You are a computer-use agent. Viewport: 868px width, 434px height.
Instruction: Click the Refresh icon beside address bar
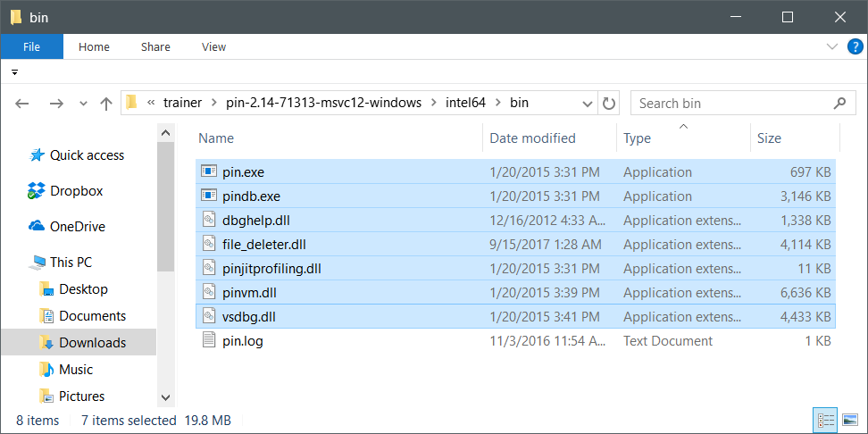pyautogui.click(x=609, y=104)
